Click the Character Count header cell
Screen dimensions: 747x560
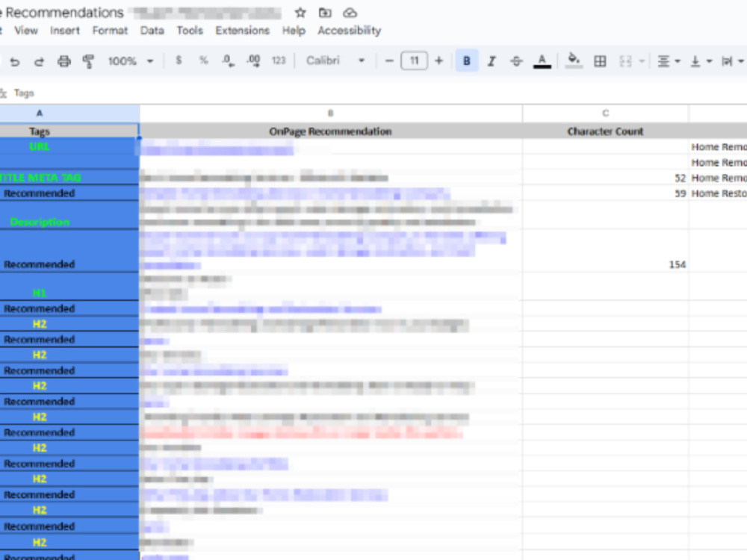[606, 131]
